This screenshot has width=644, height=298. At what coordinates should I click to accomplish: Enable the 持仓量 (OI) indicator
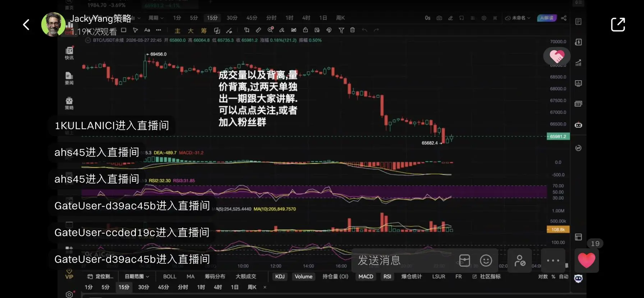tap(335, 276)
